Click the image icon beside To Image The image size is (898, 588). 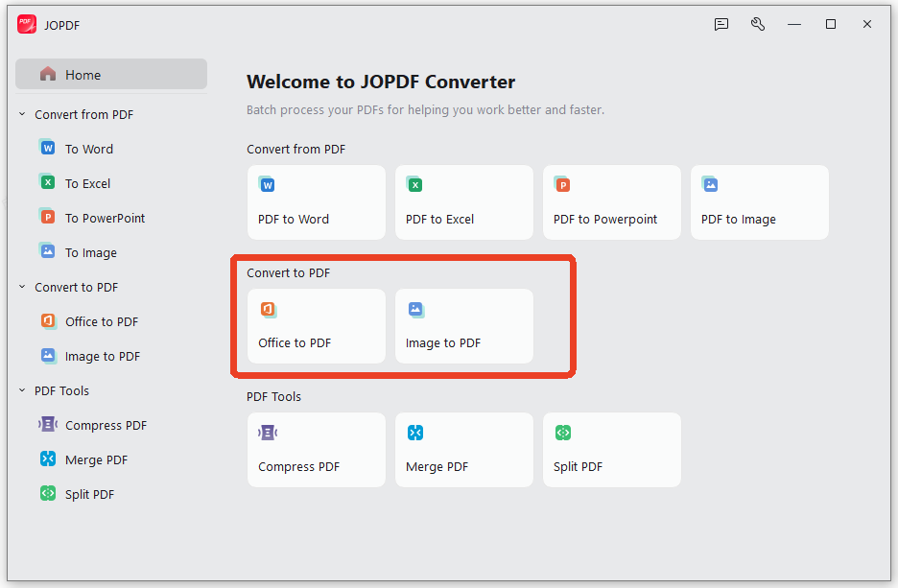tap(48, 250)
